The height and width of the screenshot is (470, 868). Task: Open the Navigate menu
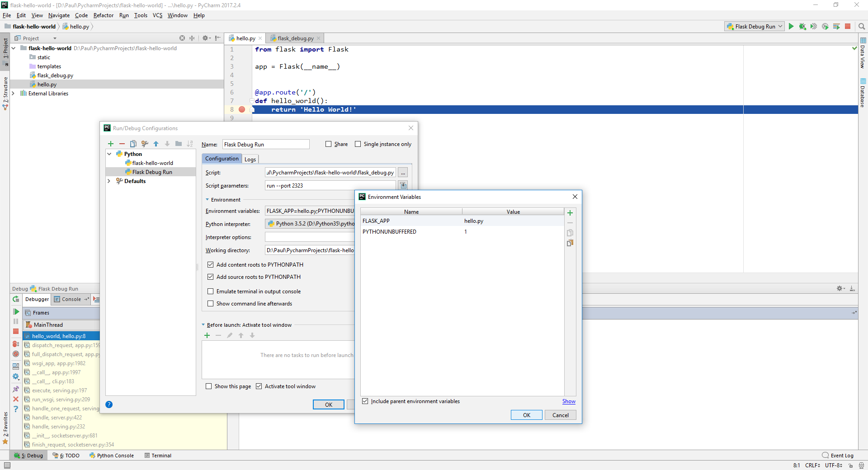[x=59, y=15]
